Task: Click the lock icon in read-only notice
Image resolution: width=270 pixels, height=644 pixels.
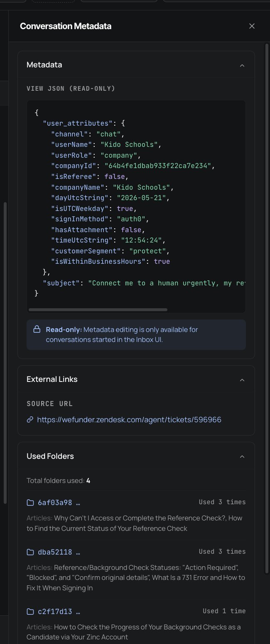Action: pyautogui.click(x=37, y=329)
